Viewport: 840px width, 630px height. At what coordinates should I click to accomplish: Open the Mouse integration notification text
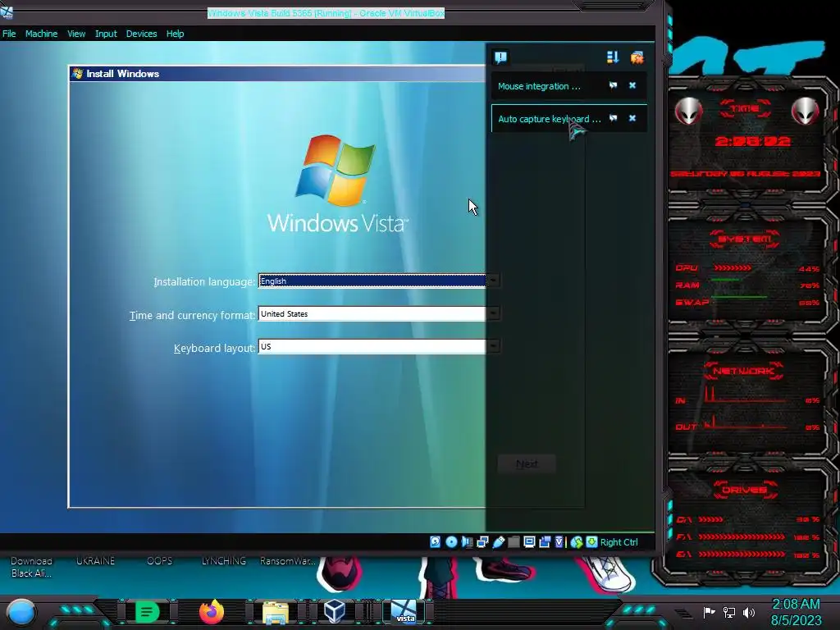click(539, 86)
